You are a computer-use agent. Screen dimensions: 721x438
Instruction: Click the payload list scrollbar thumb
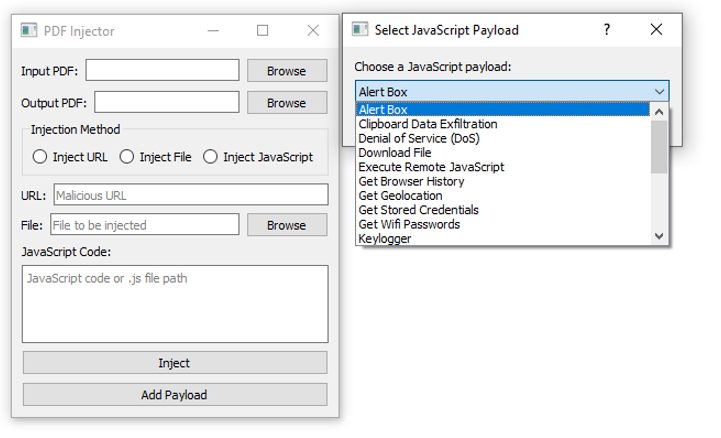click(x=659, y=147)
